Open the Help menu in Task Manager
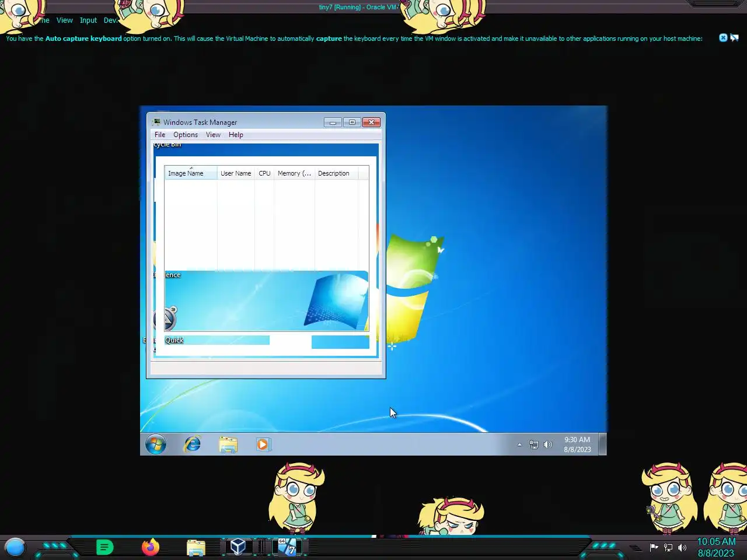Image resolution: width=747 pixels, height=560 pixels. pyautogui.click(x=236, y=135)
